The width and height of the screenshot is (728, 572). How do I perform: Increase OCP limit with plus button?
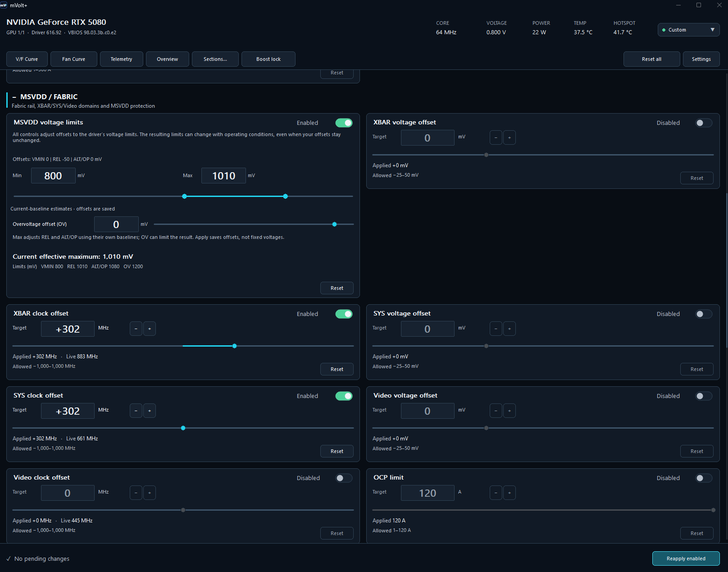click(510, 493)
